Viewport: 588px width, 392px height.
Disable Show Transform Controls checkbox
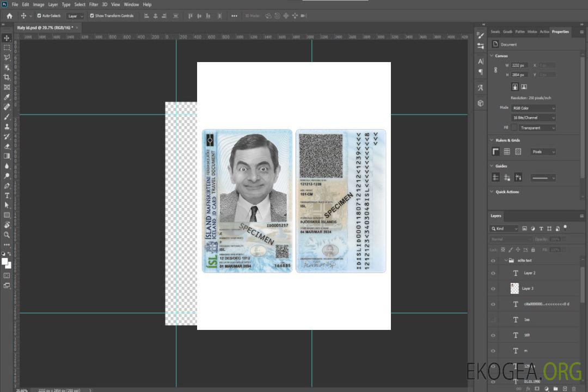pos(92,16)
